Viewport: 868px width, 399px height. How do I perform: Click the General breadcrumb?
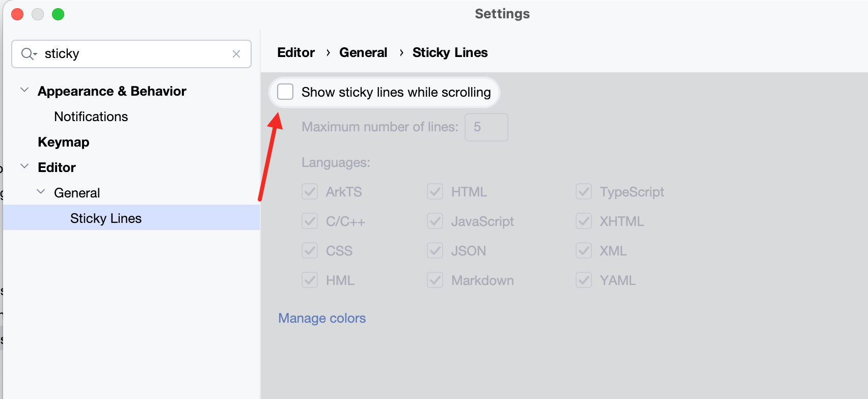click(x=363, y=52)
